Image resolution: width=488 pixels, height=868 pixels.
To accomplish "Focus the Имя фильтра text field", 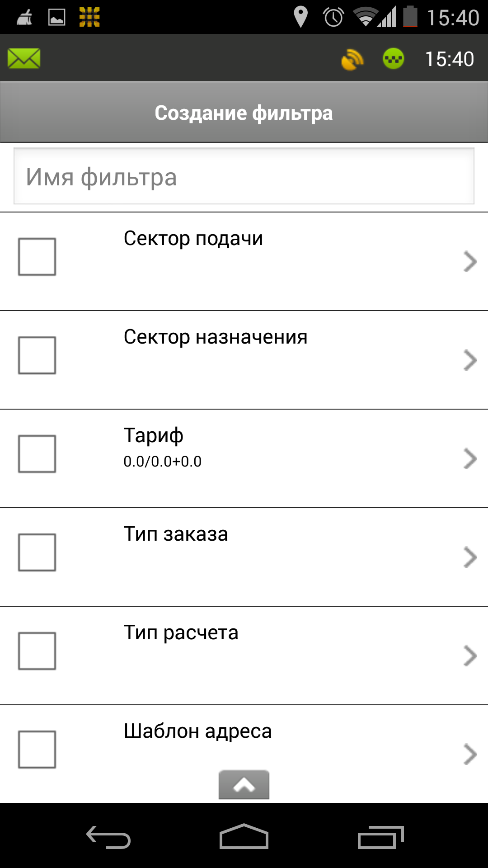I will coord(244,177).
